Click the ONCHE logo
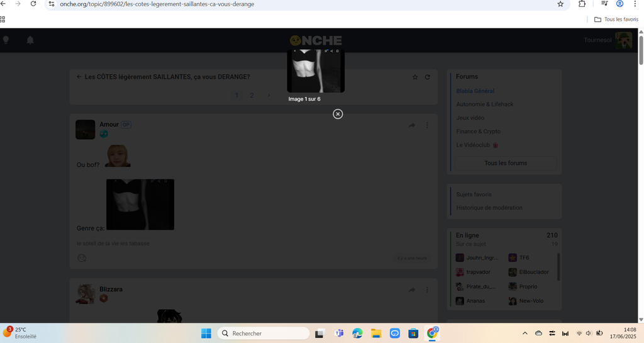This screenshot has width=644, height=343. tap(316, 40)
